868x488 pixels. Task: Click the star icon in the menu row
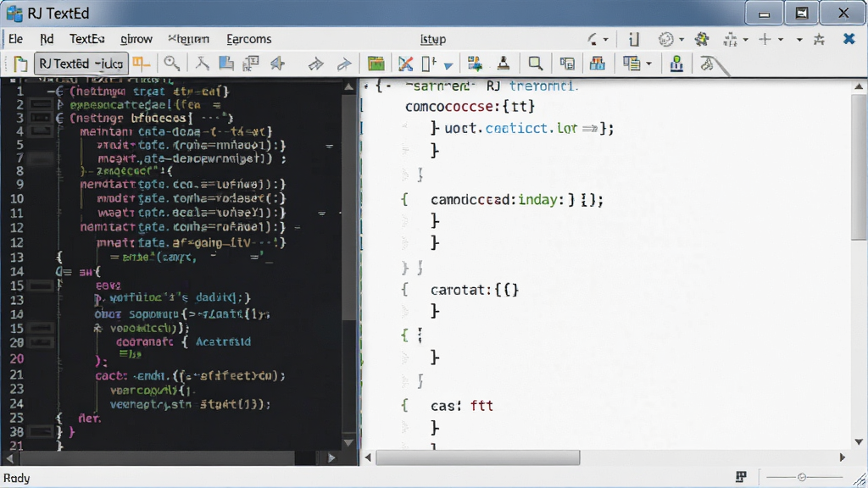[820, 39]
